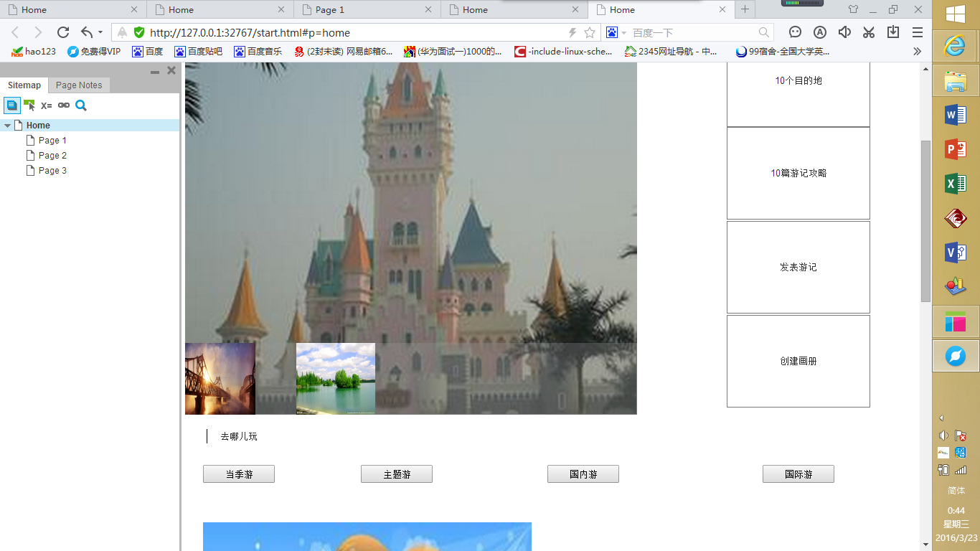Select the Page Notes panel tab
Screen dimensions: 980x551
pos(79,85)
